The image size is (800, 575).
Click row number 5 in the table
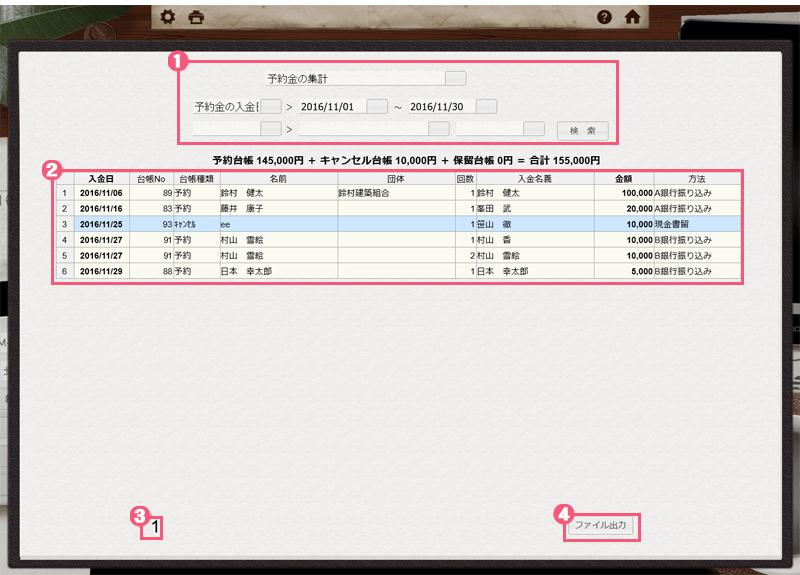[x=64, y=255]
